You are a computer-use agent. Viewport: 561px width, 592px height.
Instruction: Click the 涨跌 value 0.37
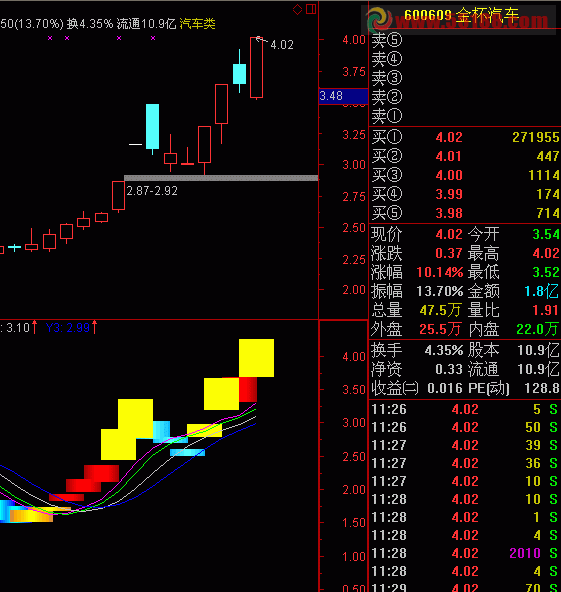tap(449, 253)
